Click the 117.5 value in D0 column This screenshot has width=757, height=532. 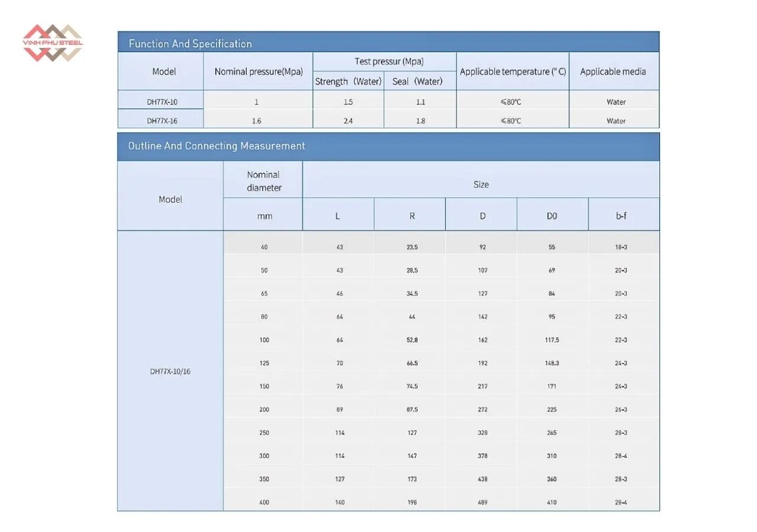551,340
